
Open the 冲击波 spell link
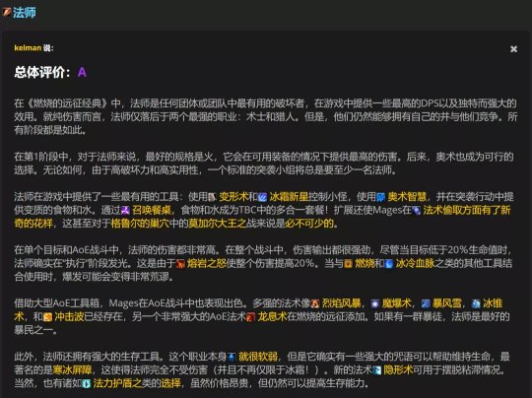point(69,317)
